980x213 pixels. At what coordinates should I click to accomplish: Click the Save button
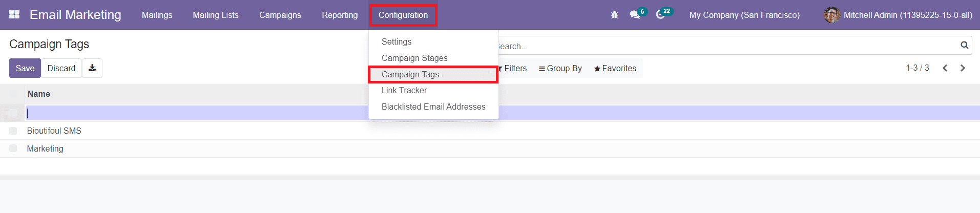tap(25, 68)
